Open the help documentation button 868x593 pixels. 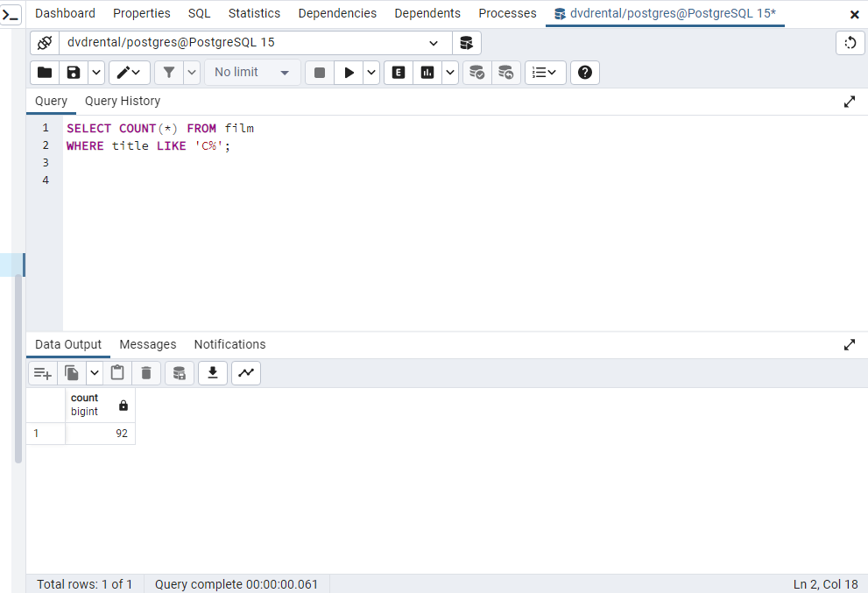(584, 72)
